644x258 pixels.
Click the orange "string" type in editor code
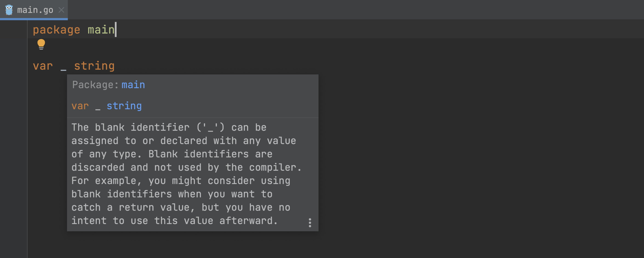coord(94,66)
